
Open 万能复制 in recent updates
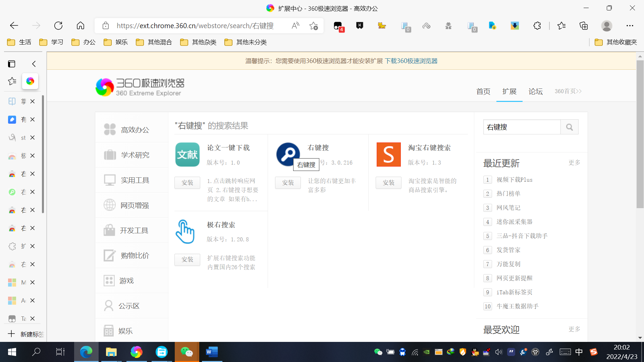[508, 264]
